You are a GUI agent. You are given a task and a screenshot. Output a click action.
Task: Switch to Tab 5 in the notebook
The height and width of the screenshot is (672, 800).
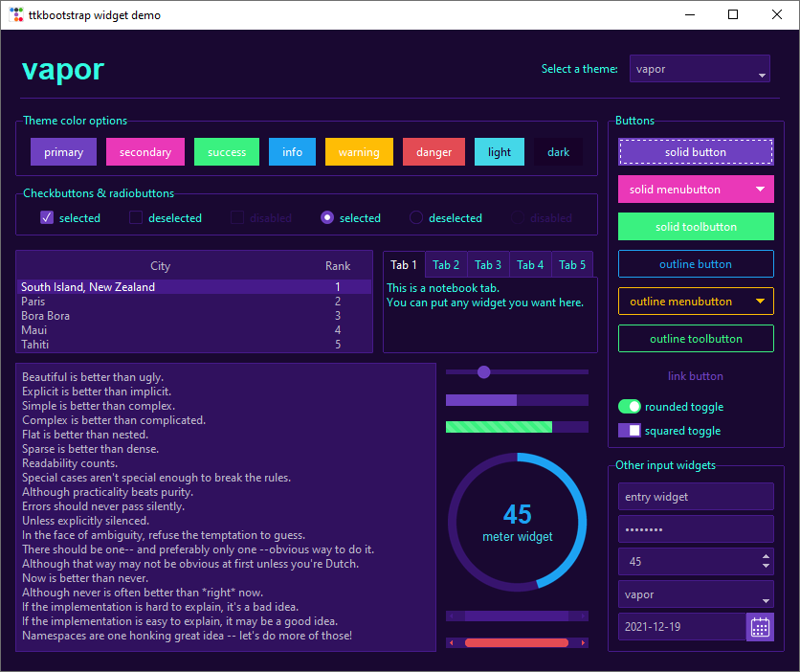point(571,264)
